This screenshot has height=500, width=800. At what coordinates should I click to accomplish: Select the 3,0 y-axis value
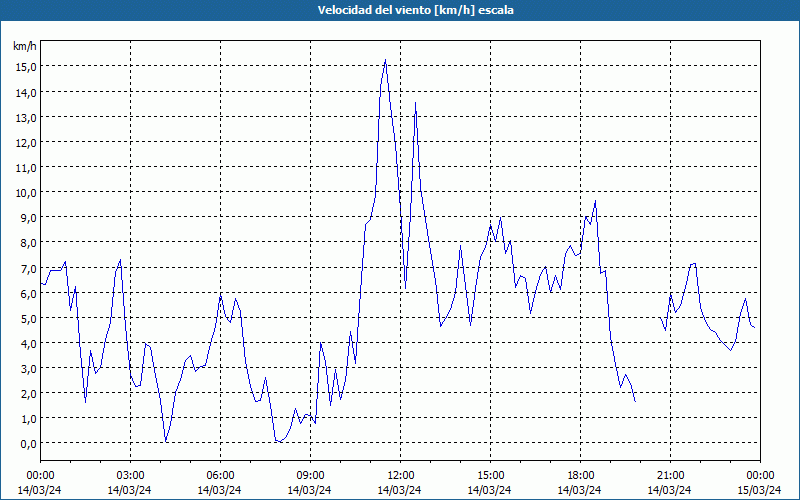click(x=28, y=368)
